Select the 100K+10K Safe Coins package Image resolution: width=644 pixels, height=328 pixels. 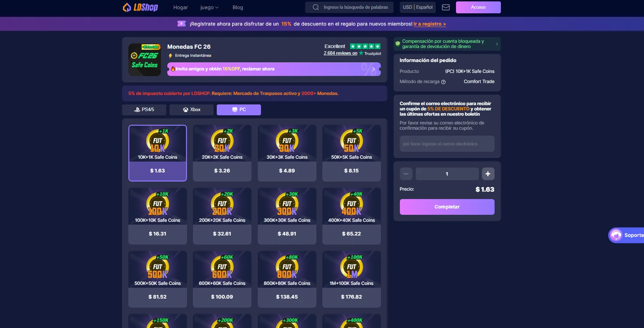(157, 216)
